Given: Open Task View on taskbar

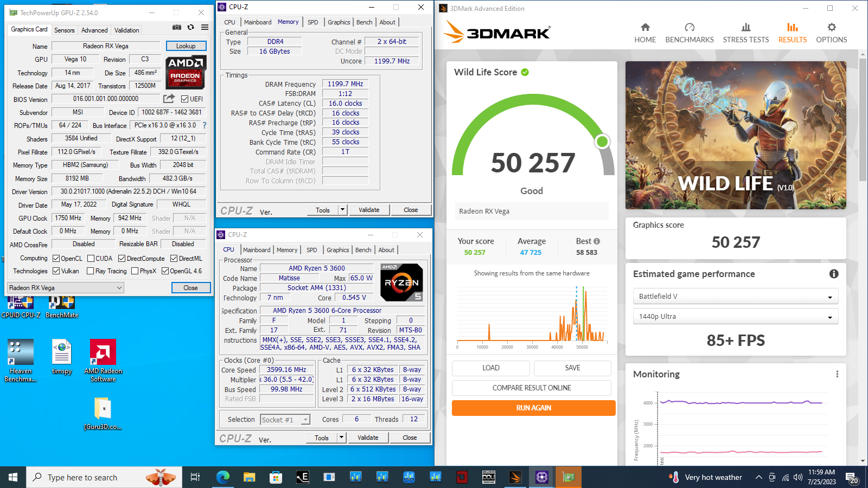Looking at the screenshot, I should (x=195, y=477).
